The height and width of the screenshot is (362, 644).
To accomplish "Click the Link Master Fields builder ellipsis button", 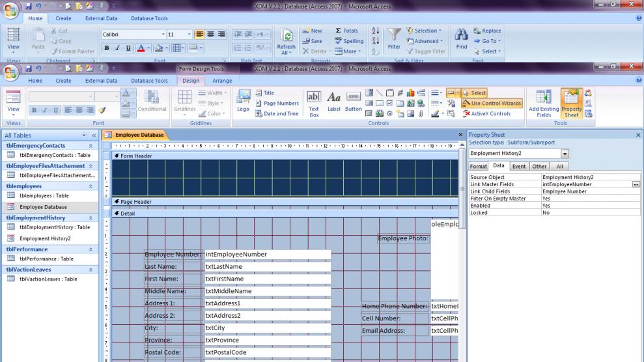I will (x=636, y=184).
